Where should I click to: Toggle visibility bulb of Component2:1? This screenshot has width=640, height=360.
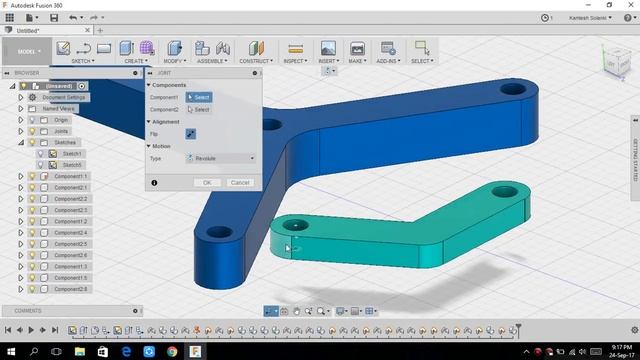tap(32, 187)
